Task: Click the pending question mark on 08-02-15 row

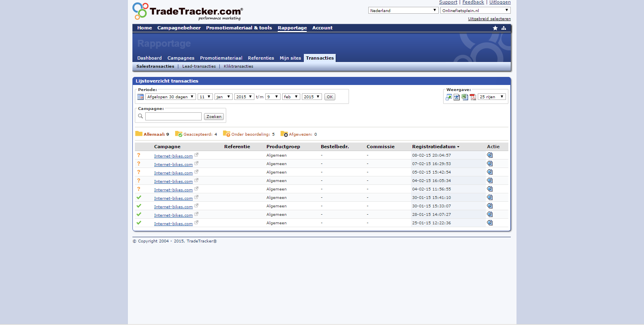Action: (139, 155)
